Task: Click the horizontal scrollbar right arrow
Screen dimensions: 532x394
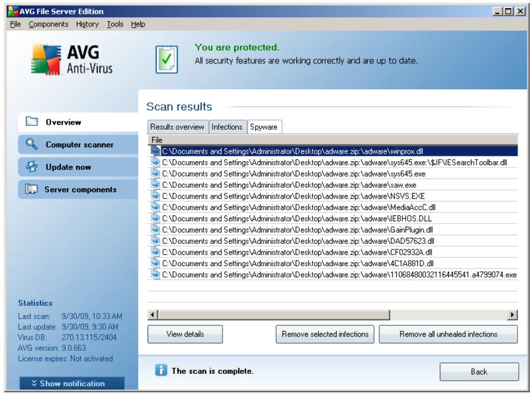Action: [512, 315]
